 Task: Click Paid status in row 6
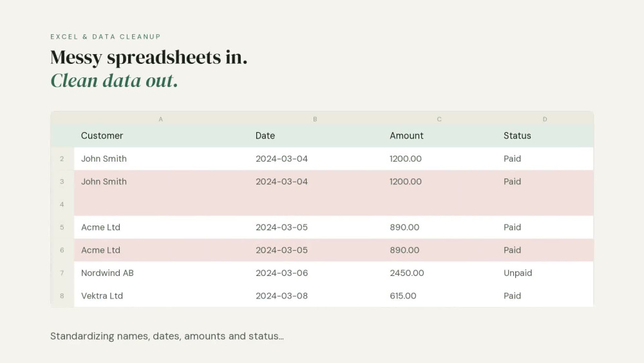coord(512,250)
